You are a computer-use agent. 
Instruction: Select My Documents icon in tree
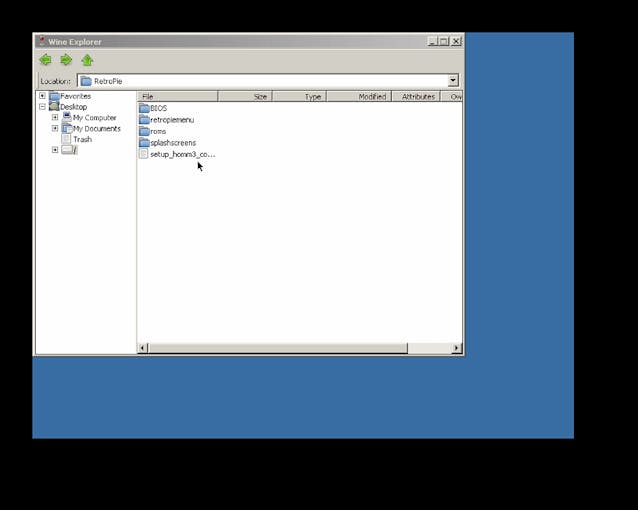pyautogui.click(x=67, y=129)
